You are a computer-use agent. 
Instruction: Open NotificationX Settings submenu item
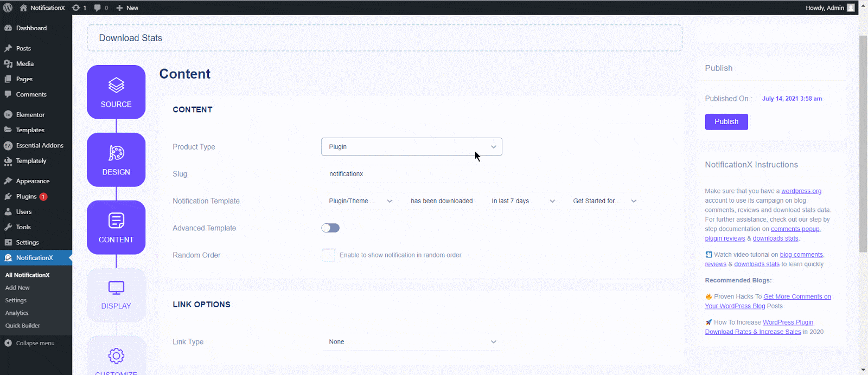[16, 300]
